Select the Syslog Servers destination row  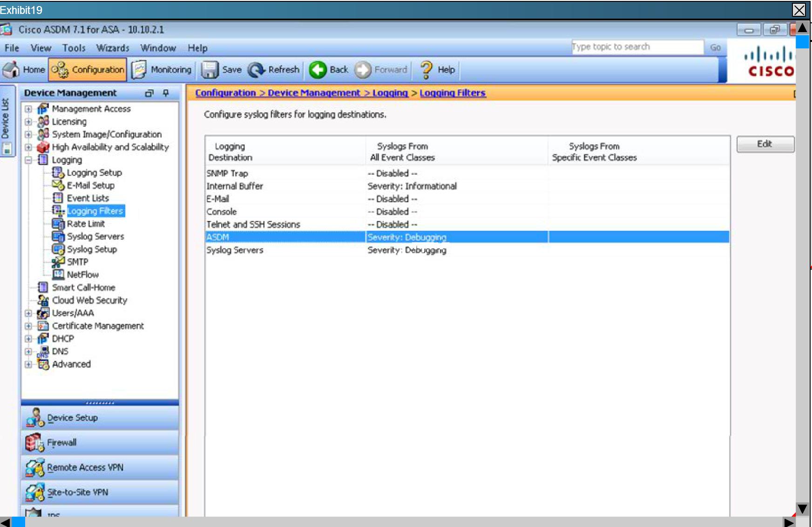(467, 250)
